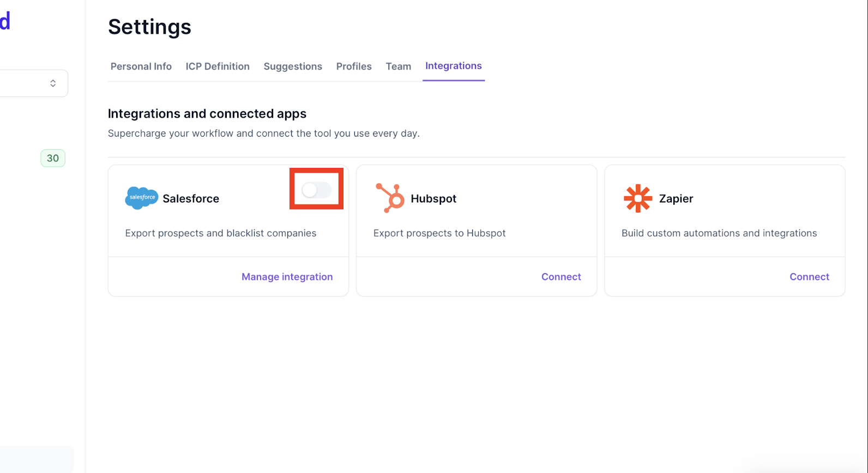Click the Zapier card title
The width and height of the screenshot is (868, 473).
pyautogui.click(x=676, y=199)
